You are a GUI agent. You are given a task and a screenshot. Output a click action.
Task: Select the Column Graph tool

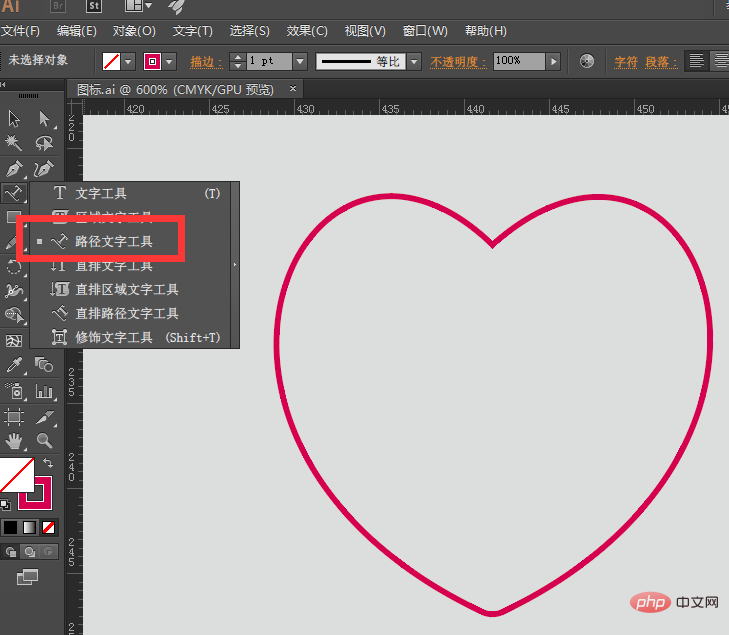click(x=44, y=391)
